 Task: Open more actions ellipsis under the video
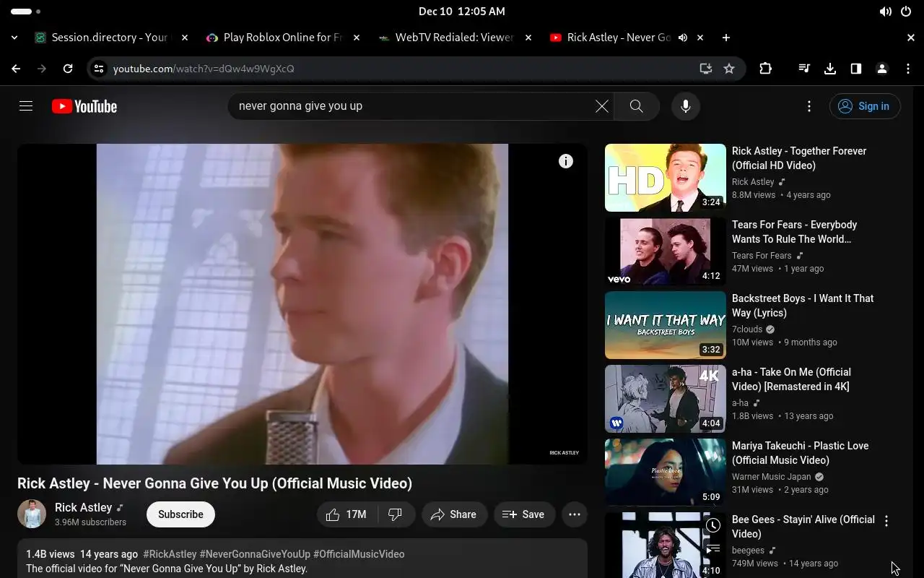click(x=575, y=514)
